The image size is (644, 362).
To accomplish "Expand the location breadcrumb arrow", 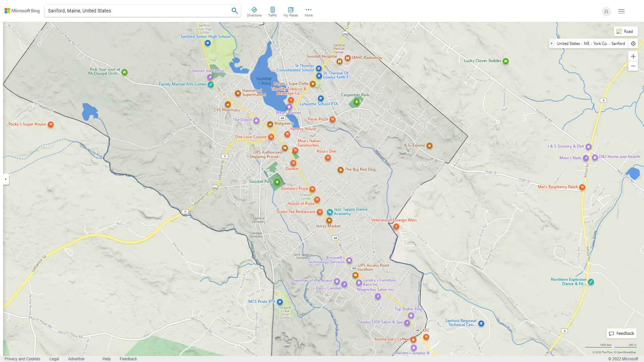I will pyautogui.click(x=551, y=44).
